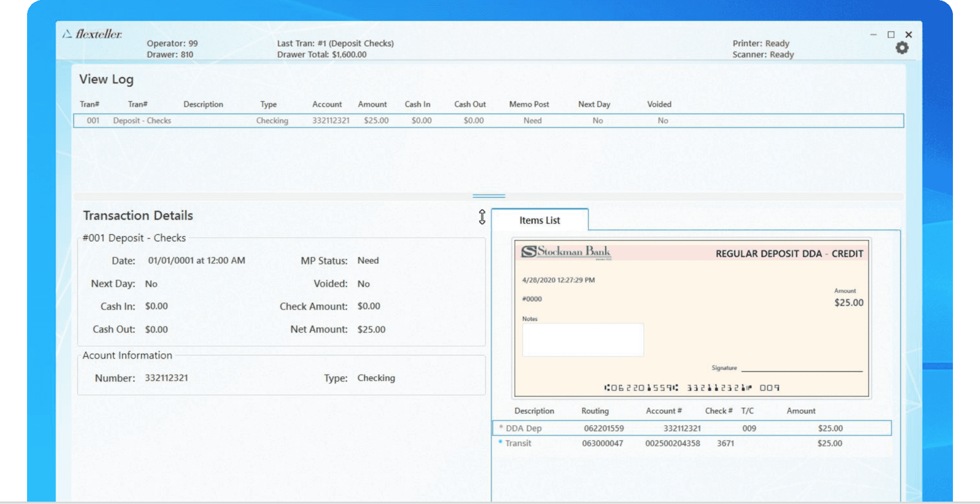Click the Operator: 99 label
The image size is (980, 504).
(172, 43)
